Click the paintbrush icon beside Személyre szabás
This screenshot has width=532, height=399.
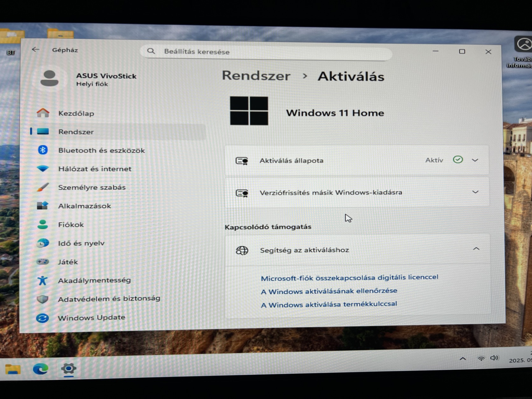point(43,187)
